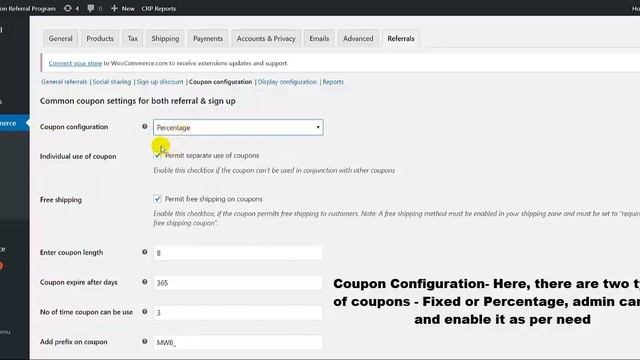
Task: Click help icon beside Coupon configuration
Action: (x=144, y=127)
